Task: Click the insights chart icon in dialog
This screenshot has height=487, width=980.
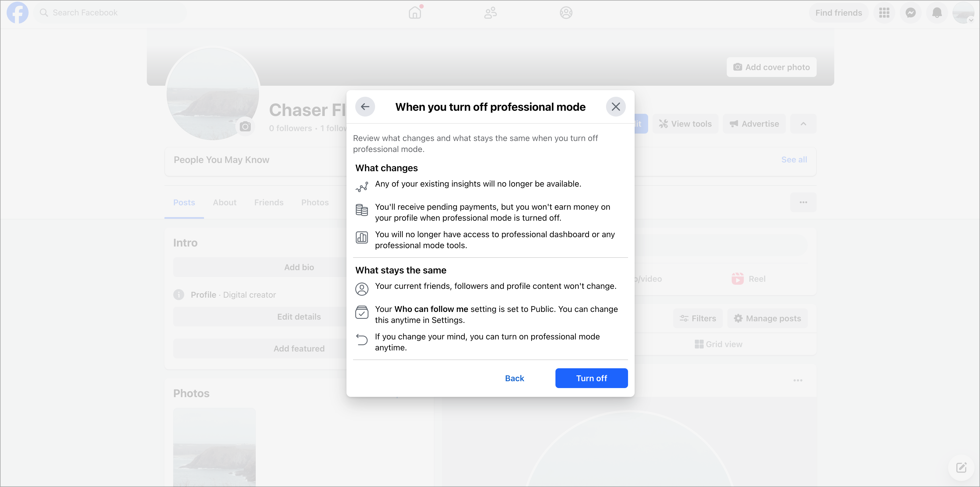Action: tap(361, 187)
